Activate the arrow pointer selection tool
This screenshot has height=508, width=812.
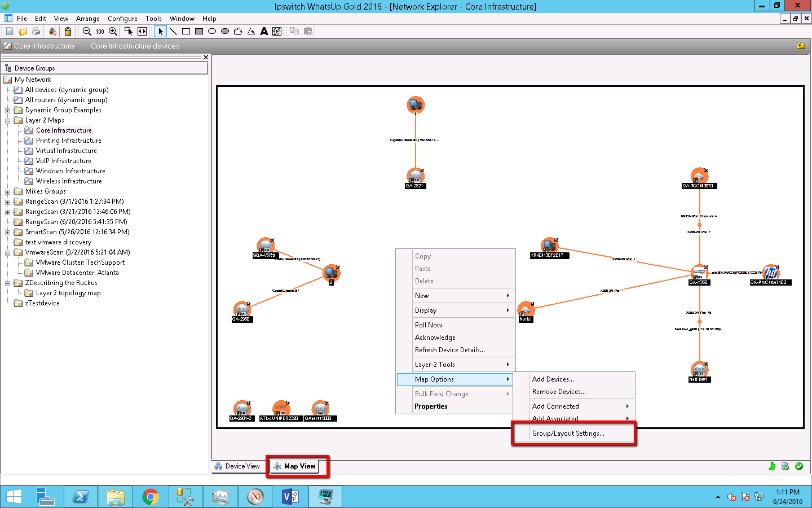161,32
